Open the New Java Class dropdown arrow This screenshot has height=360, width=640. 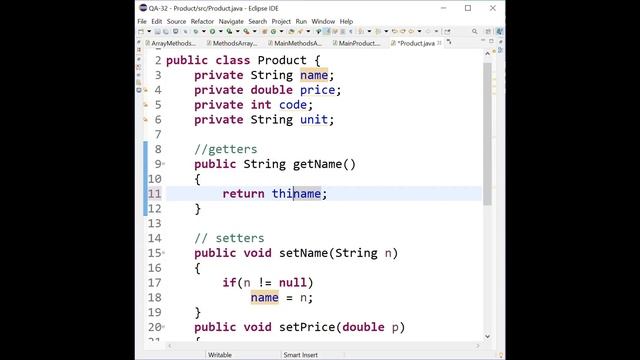(x=282, y=31)
